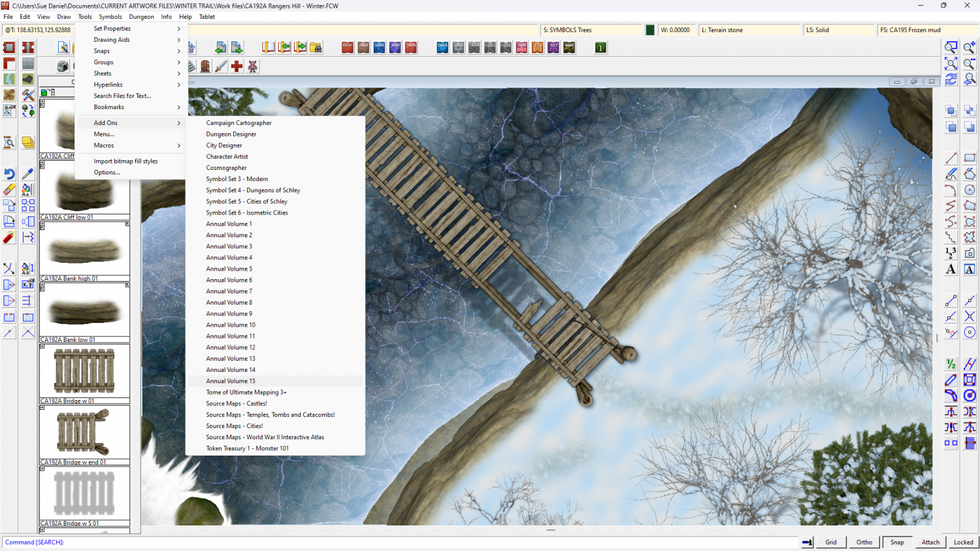Click the LS: Solid line style indicator
Screen dimensions: 980x551
(839, 30)
